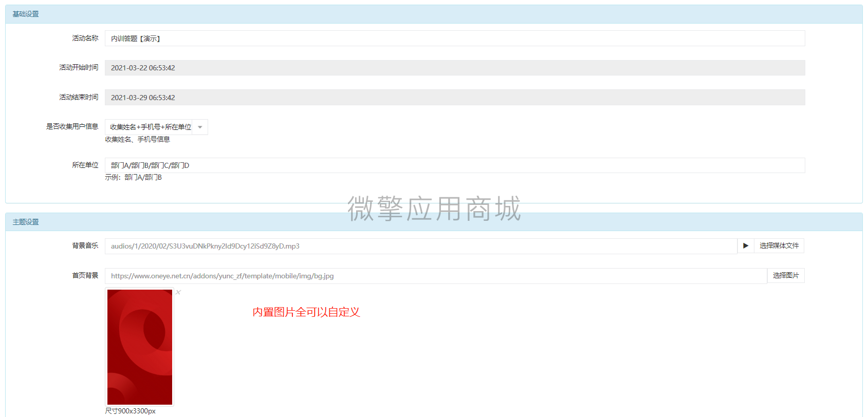Open the 活动结束时间 date field

455,98
